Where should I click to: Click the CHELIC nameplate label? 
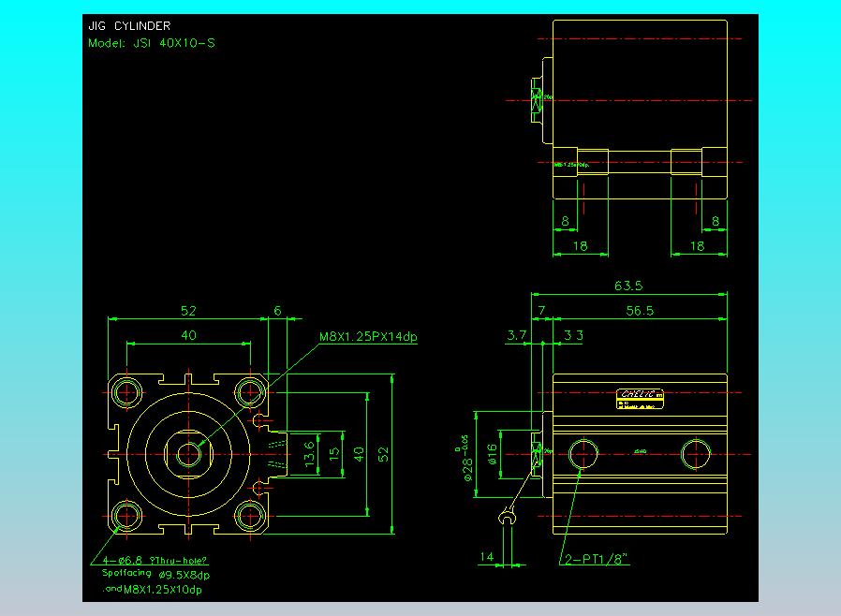pos(640,399)
